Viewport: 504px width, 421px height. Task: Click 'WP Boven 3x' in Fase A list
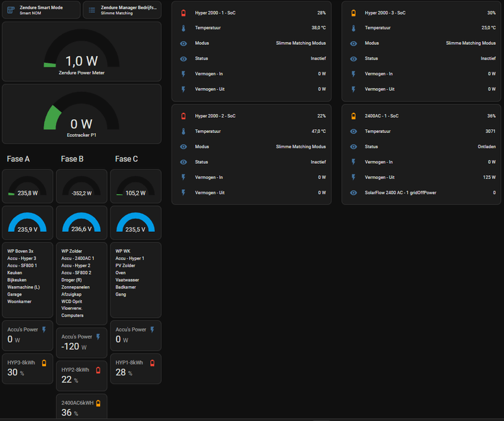click(21, 251)
